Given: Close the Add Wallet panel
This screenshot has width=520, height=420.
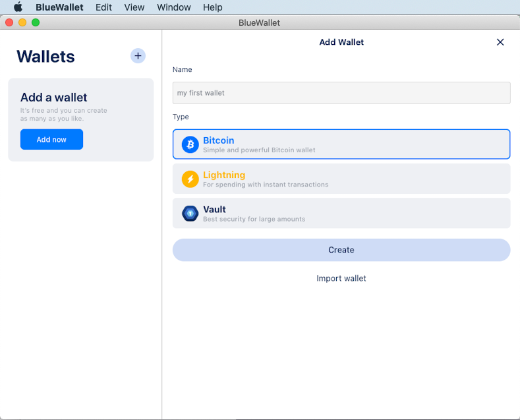Looking at the screenshot, I should [x=500, y=42].
